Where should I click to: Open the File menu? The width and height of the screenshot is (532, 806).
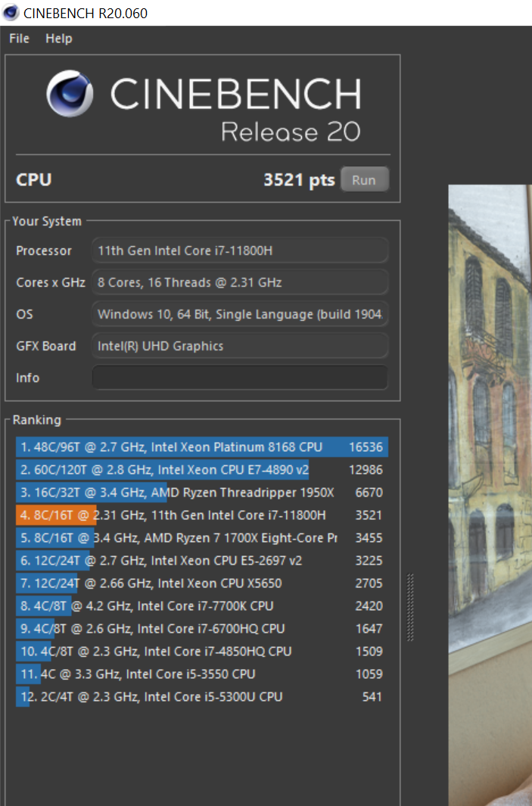(19, 39)
